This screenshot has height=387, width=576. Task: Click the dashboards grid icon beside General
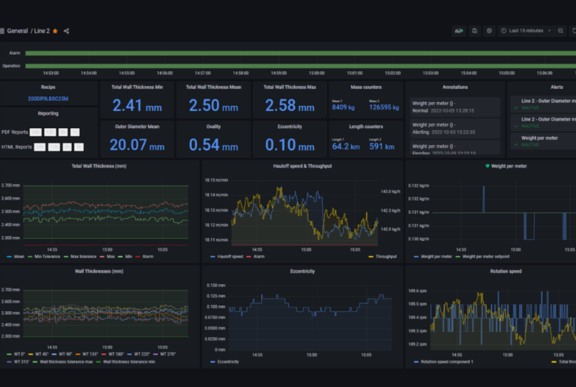[2, 31]
